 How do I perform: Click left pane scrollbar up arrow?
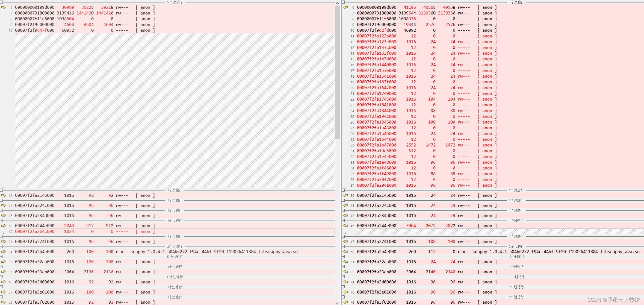tap(337, 2)
